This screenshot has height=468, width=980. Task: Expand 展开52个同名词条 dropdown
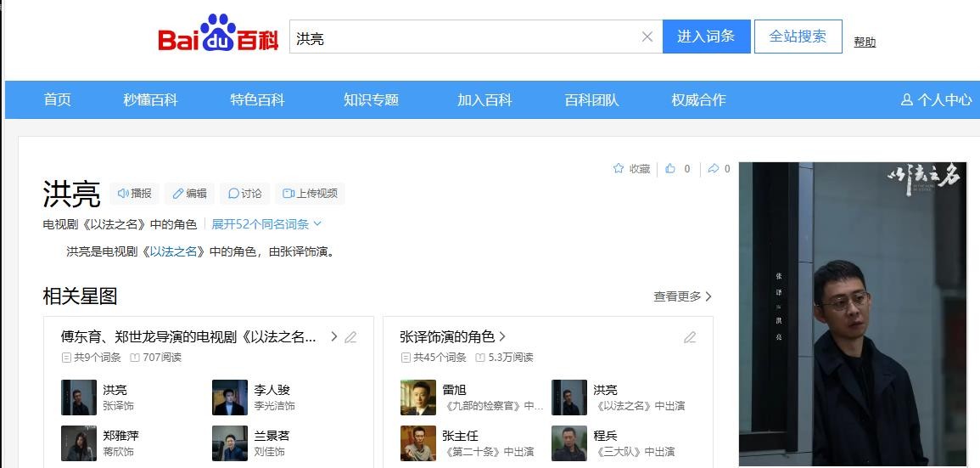tap(266, 224)
